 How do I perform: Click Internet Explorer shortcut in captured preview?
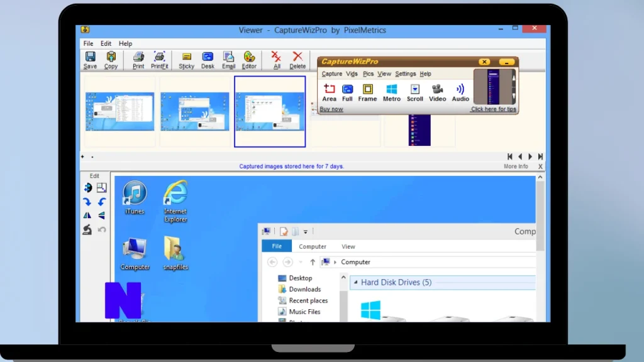(x=175, y=201)
